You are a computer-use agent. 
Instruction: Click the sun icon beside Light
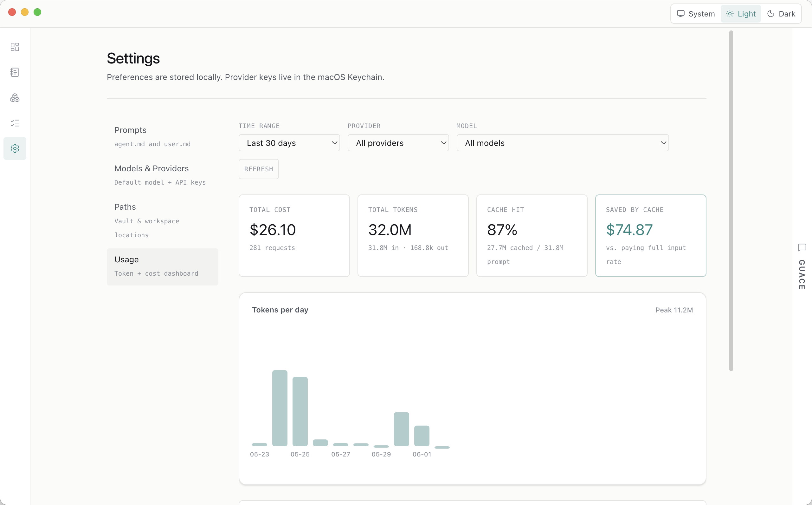click(730, 14)
